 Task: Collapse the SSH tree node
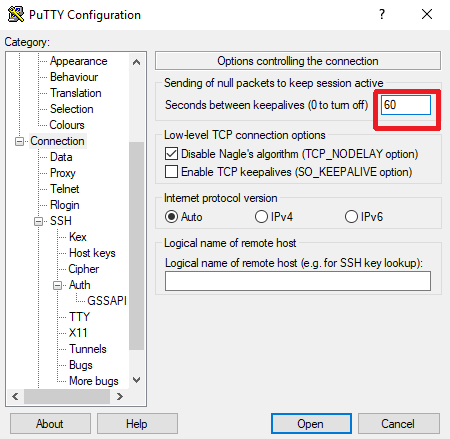(x=39, y=221)
